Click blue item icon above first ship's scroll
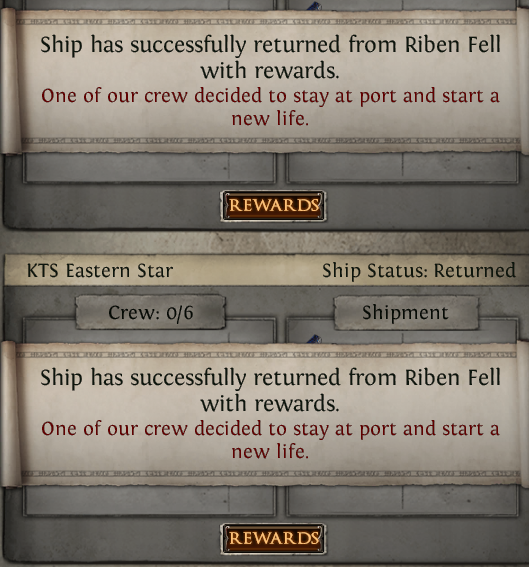This screenshot has width=529, height=567. [314, 6]
